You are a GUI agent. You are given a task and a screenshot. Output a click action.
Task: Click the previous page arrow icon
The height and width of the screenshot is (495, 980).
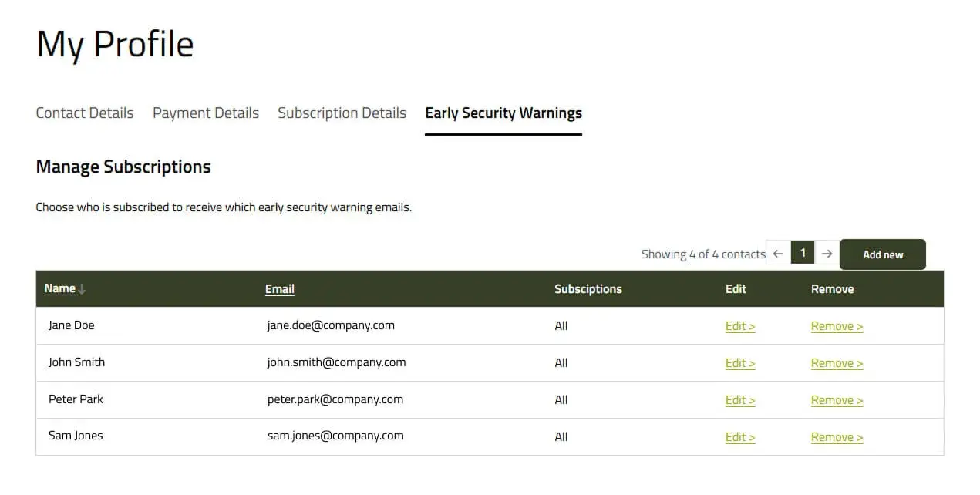click(x=778, y=254)
